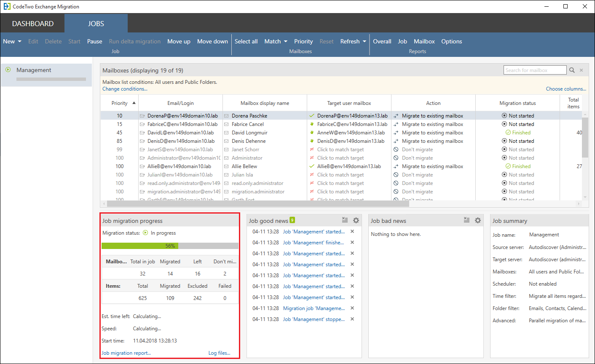Viewport: 595px width, 364px height.
Task: Click migrate action icon for DenisD row
Action: point(396,141)
